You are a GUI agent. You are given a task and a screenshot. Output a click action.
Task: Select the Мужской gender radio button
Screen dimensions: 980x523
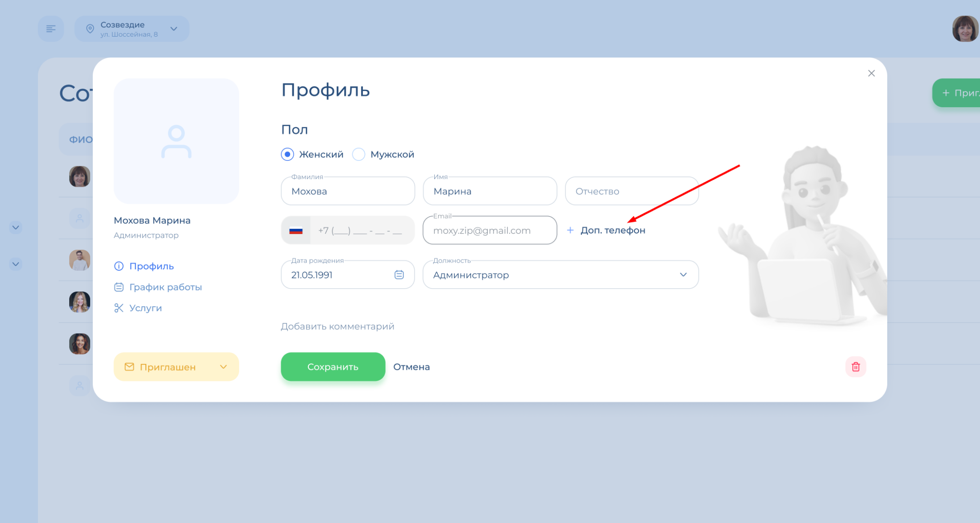tap(359, 155)
